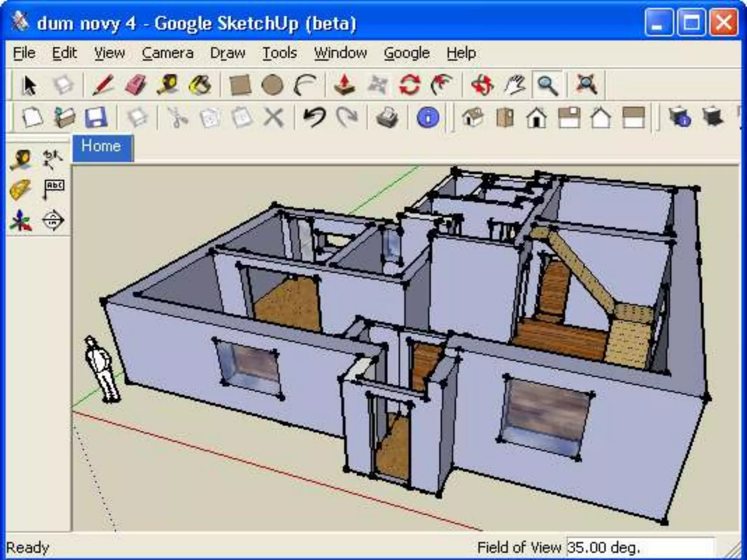Switch to Front view house icon
Image resolution: width=747 pixels, height=560 pixels.
(536, 117)
